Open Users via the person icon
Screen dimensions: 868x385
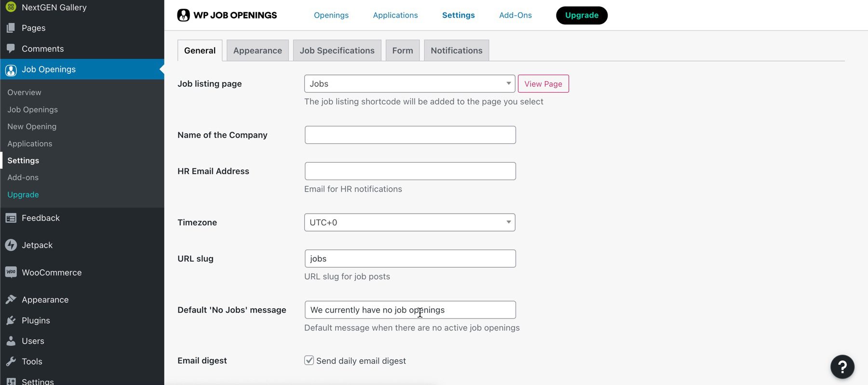tap(10, 341)
